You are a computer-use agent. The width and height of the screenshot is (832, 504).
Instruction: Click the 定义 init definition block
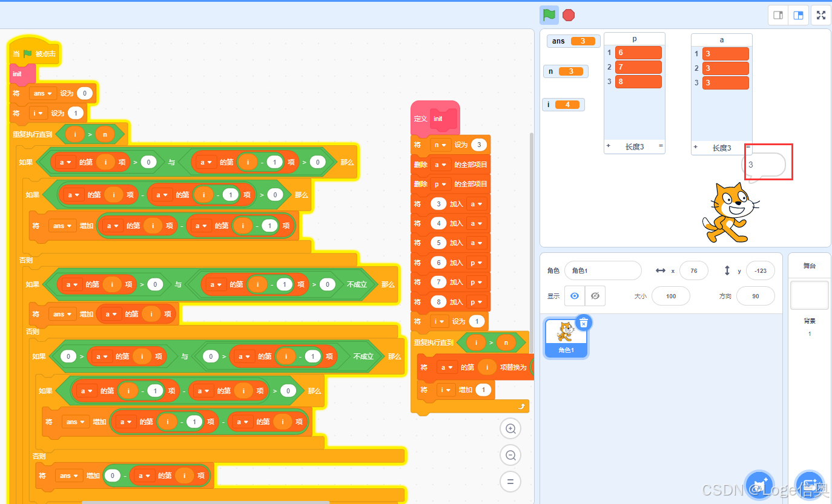(x=435, y=118)
